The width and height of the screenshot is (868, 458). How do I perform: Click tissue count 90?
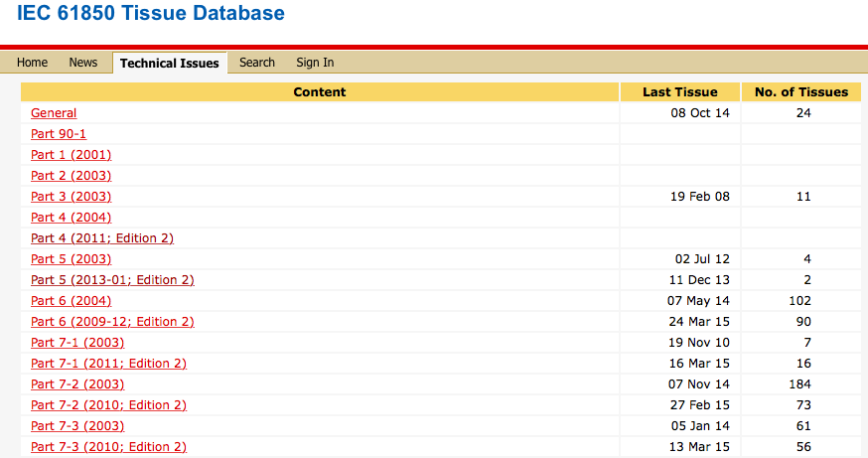click(x=803, y=322)
